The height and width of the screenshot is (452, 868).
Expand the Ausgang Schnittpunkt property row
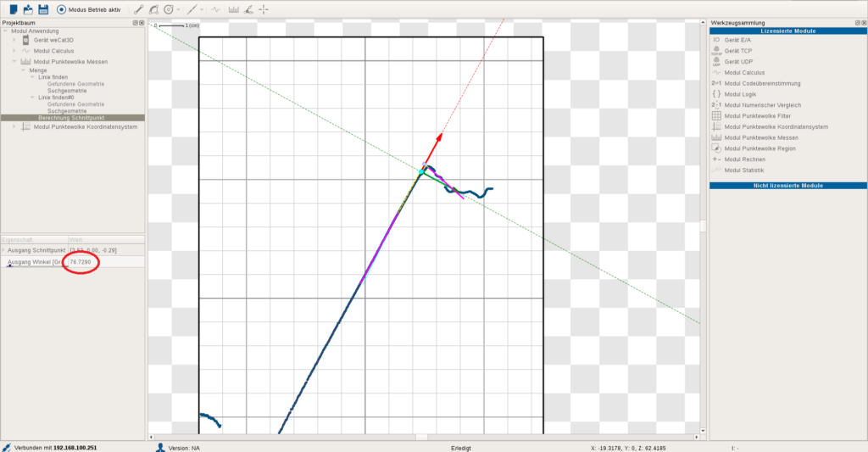(3, 250)
